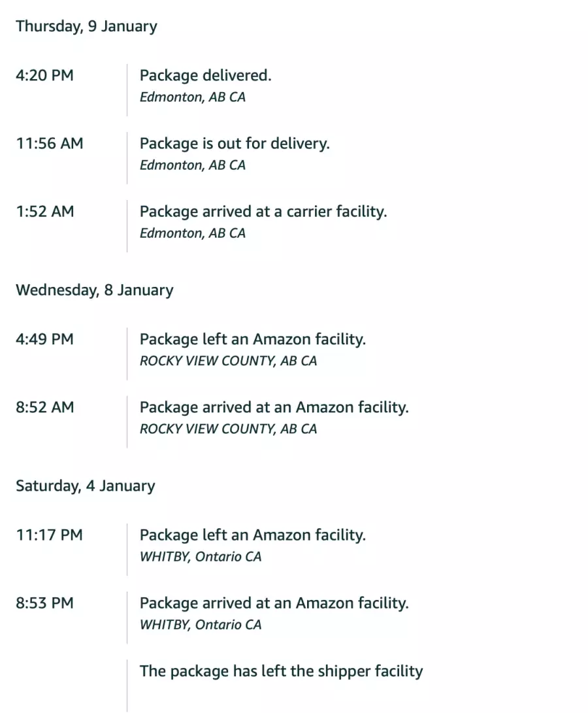
Task: Select the 4:20 PM timestamp
Action: [x=44, y=76]
